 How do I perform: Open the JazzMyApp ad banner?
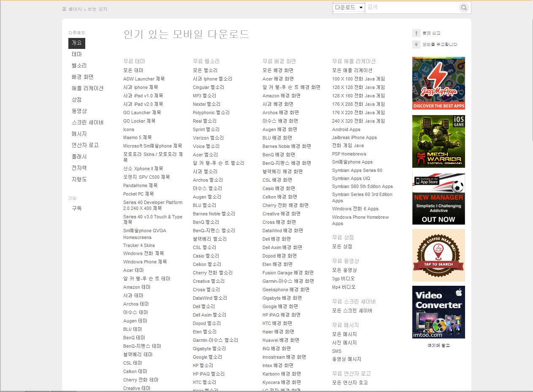pos(438,83)
